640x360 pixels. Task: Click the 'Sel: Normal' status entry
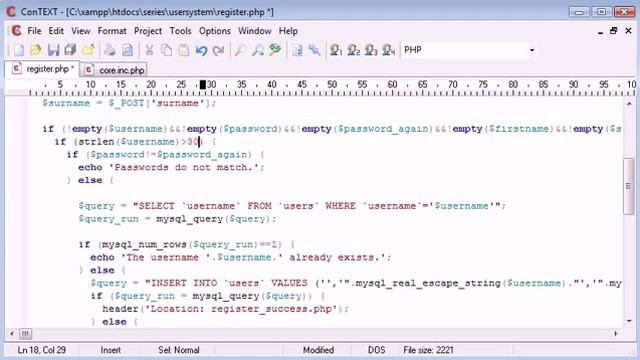[x=179, y=350]
